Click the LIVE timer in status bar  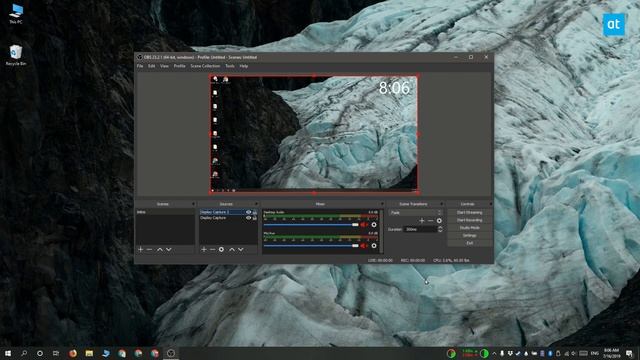point(380,260)
